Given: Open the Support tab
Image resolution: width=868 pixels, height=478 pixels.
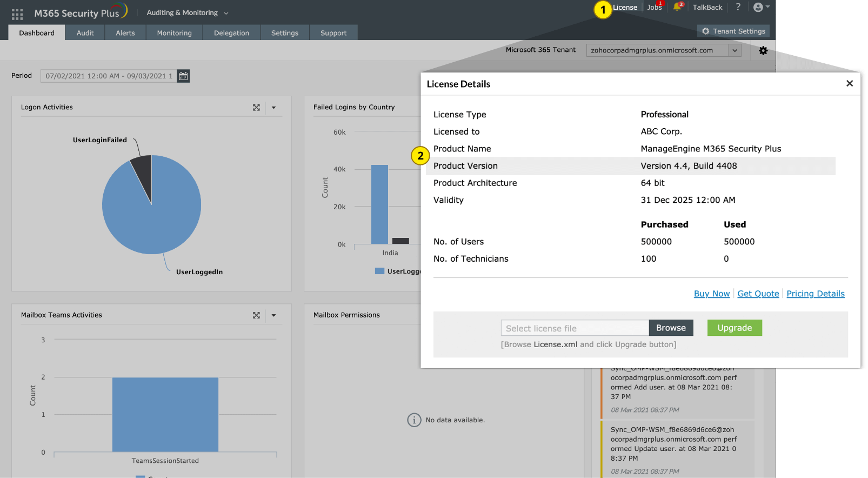Looking at the screenshot, I should (x=333, y=32).
